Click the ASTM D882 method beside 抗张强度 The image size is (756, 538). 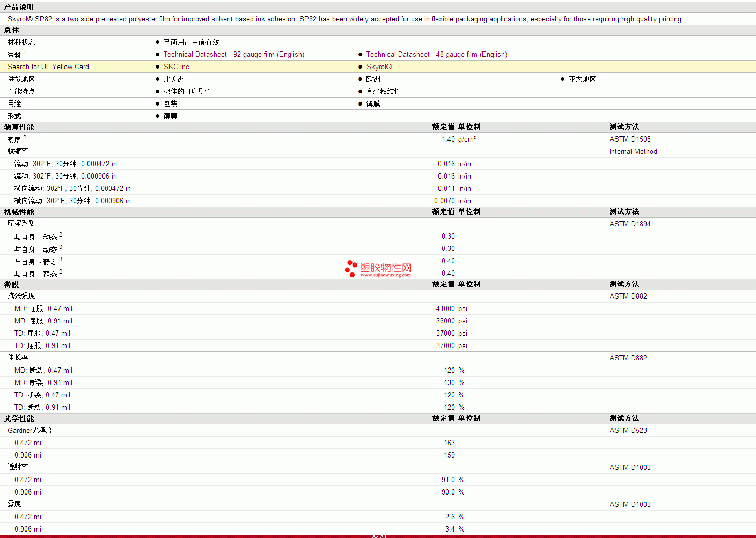pyautogui.click(x=628, y=296)
